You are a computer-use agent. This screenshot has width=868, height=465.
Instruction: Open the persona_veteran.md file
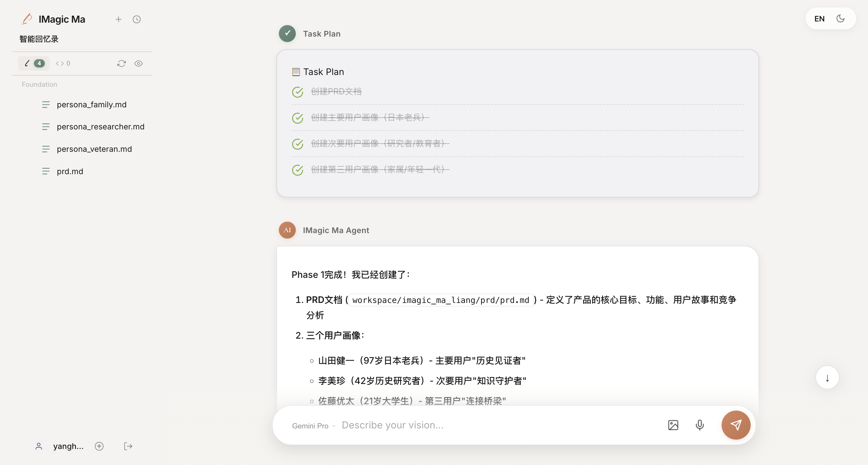(94, 149)
